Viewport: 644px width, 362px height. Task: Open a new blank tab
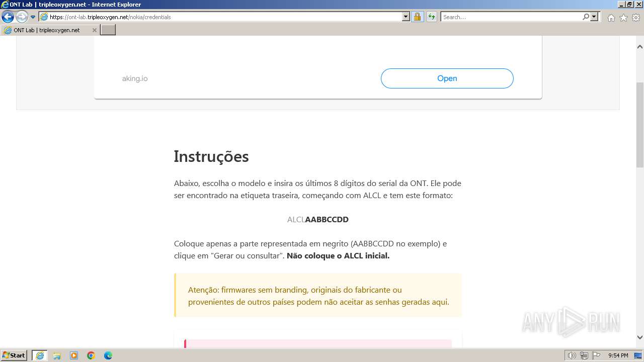108,30
